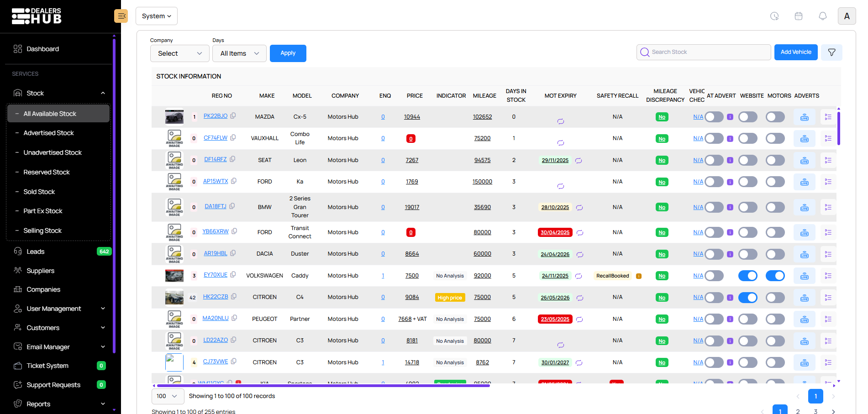
Task: Turn off the Motors toggle for EY70XUE
Action: 775,276
